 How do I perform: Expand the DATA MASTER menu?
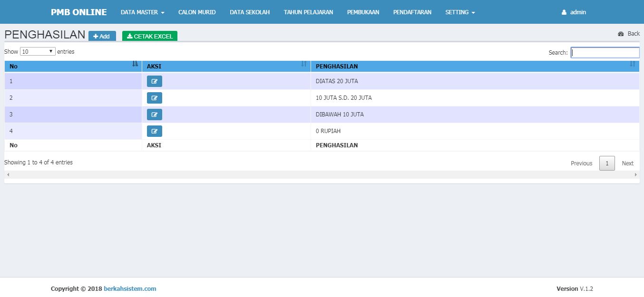142,12
